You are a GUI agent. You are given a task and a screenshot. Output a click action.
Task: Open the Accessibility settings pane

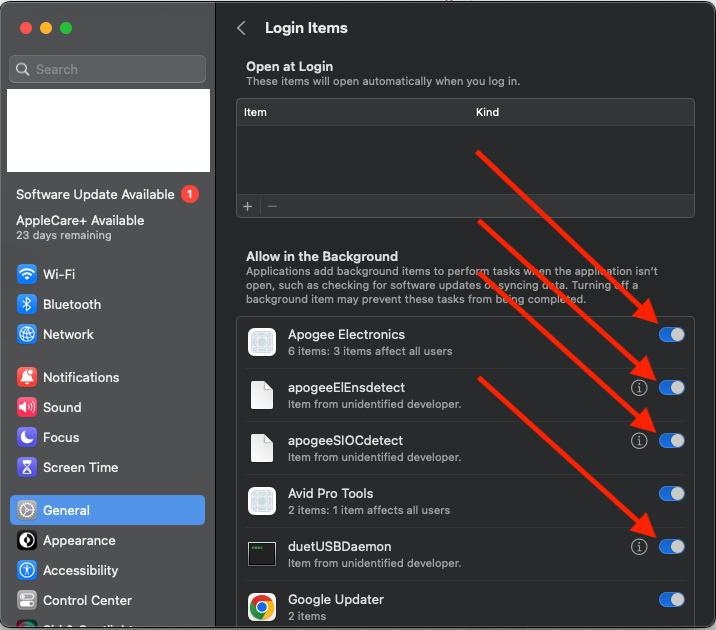point(80,570)
